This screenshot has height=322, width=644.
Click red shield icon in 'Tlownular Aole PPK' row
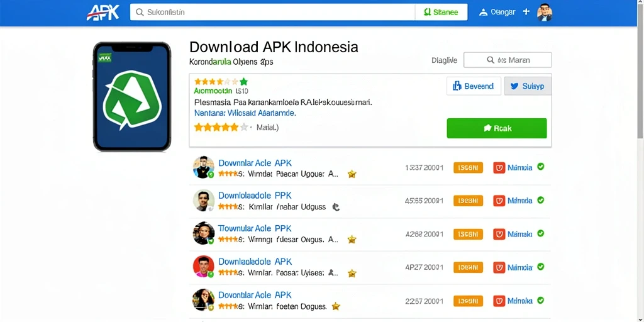coord(499,234)
